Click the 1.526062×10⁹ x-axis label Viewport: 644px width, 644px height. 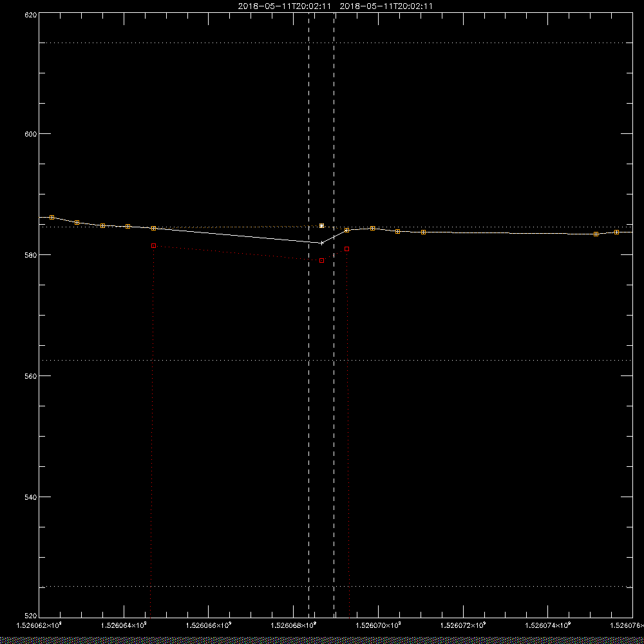click(39, 625)
